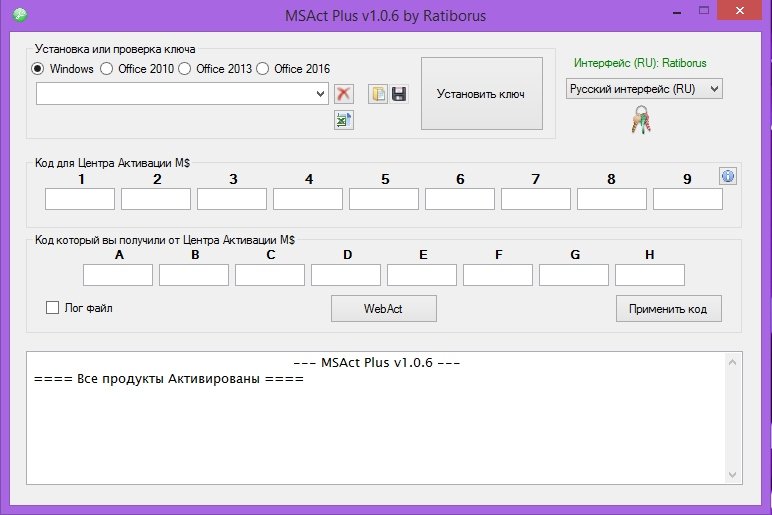Click confirmation code field B
This screenshot has height=515, width=772.
[193, 275]
